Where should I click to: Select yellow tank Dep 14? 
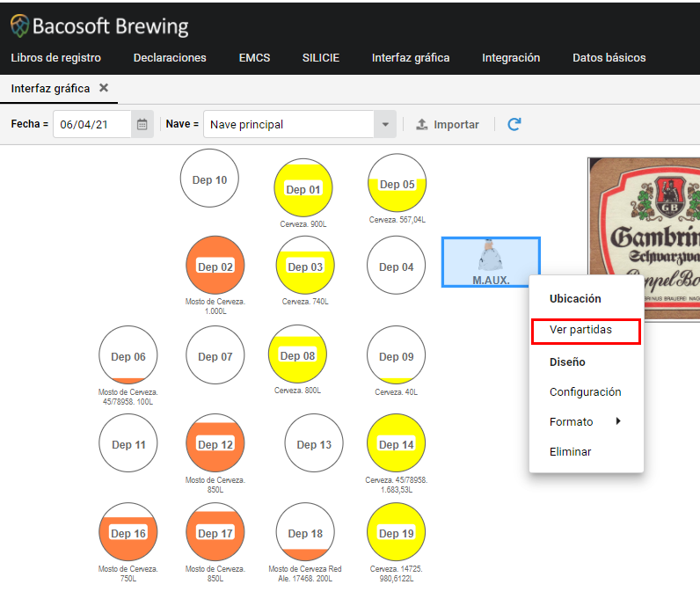coord(396,442)
